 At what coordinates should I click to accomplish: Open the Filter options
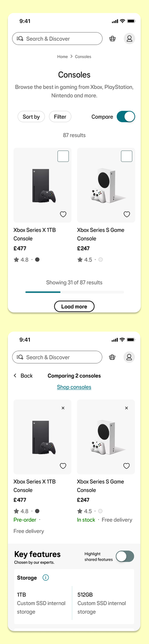click(x=60, y=117)
